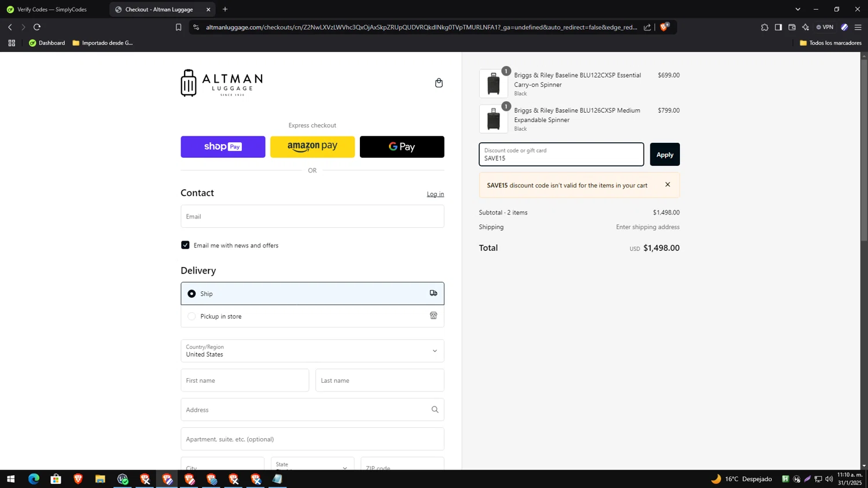The width and height of the screenshot is (868, 488).
Task: Click the Windows Start button
Action: click(10, 479)
